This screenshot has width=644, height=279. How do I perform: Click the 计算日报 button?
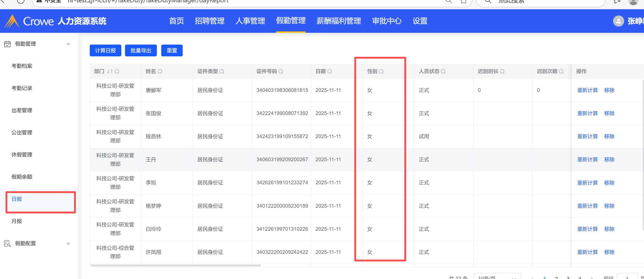click(x=105, y=51)
